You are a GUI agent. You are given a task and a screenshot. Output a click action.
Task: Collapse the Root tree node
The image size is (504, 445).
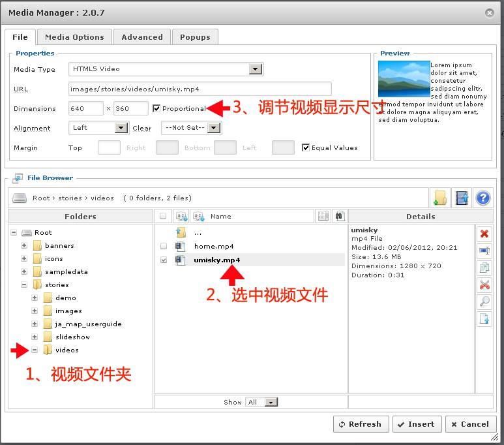click(14, 232)
